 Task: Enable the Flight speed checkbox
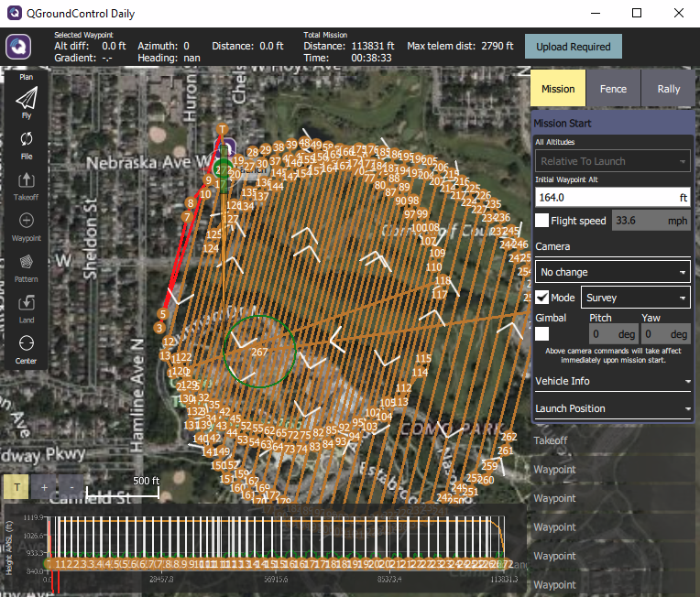coord(541,220)
